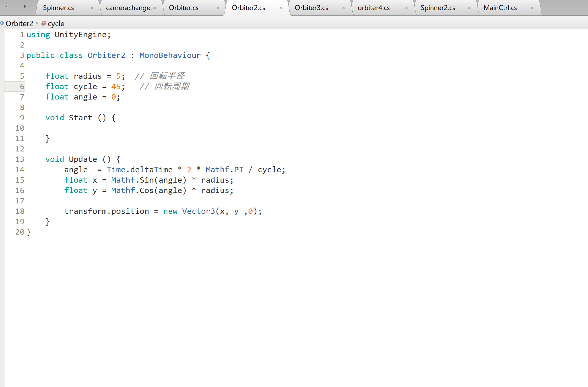This screenshot has height=387, width=588.
Task: Place cursor on 'UnityEngine' in line 1
Action: (81, 35)
